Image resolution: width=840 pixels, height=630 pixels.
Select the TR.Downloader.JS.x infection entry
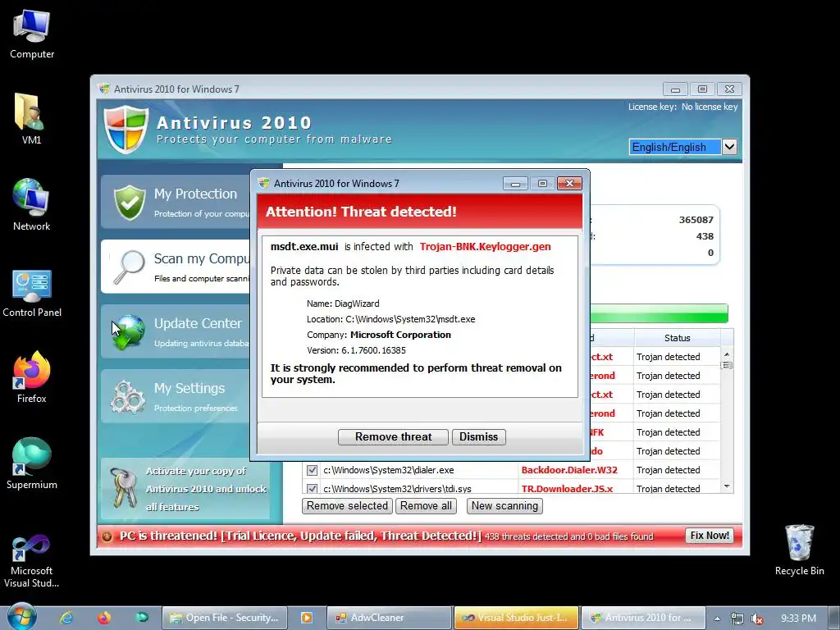568,489
